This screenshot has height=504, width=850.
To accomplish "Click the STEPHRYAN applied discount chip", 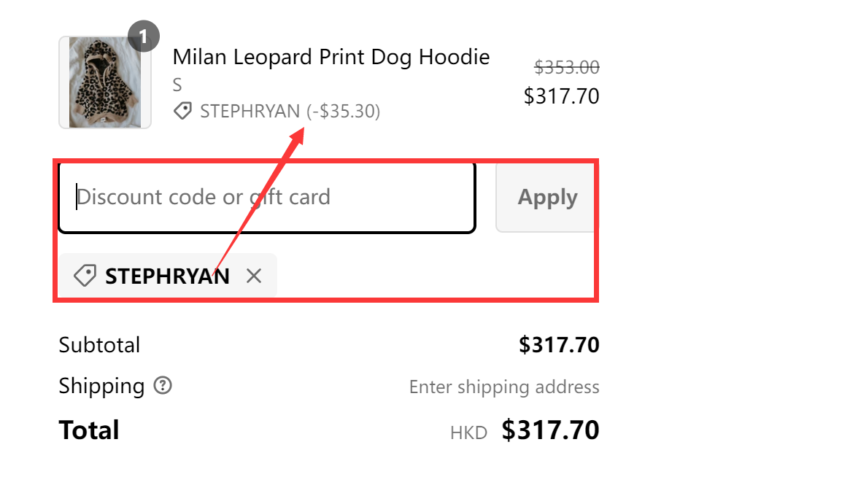I will point(167,275).
